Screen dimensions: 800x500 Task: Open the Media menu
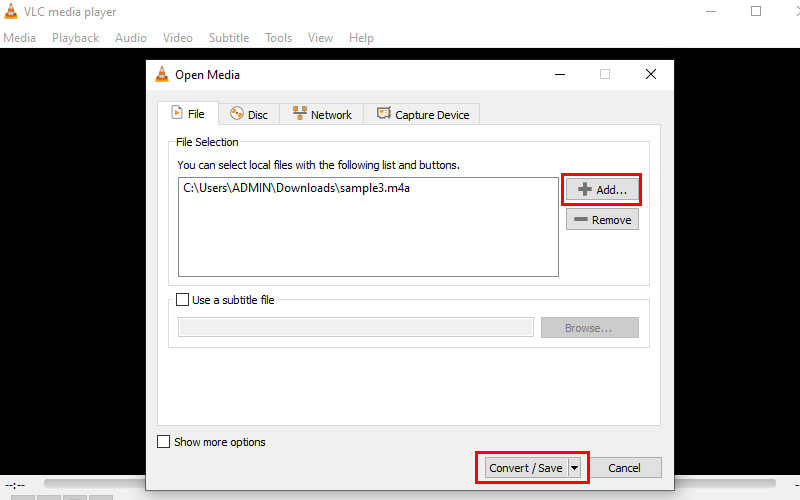coord(19,38)
